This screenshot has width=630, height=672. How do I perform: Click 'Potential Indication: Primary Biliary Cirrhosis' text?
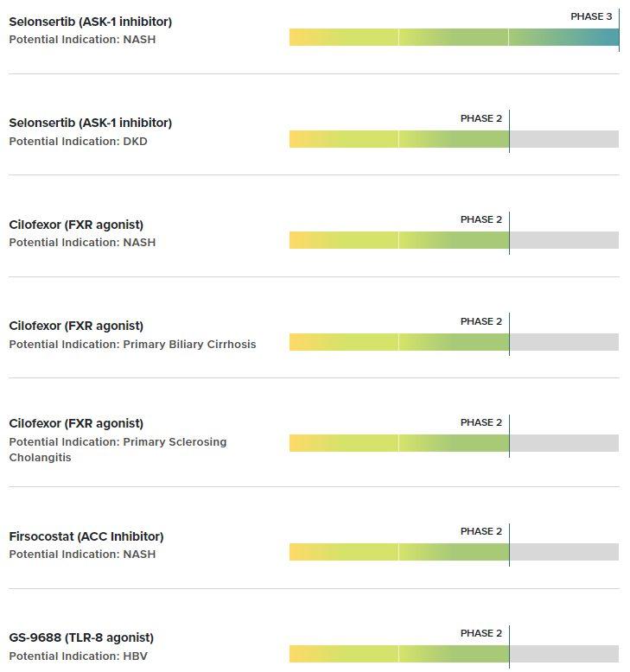coord(132,344)
